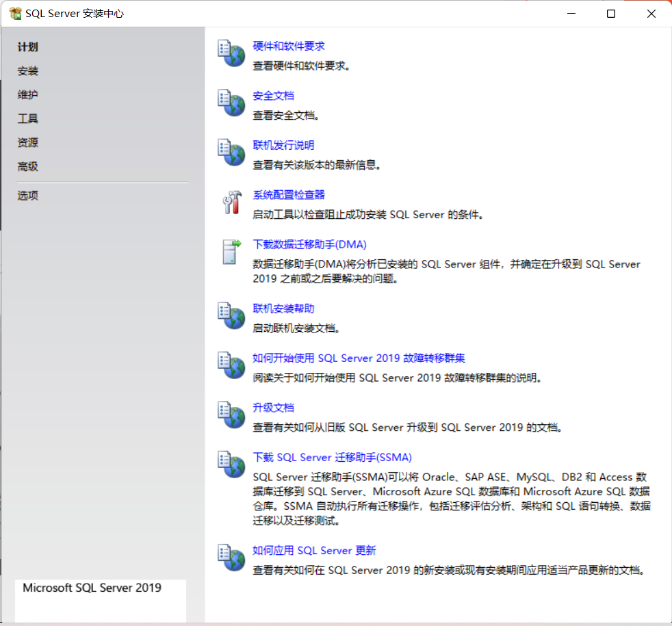Open the 工具 page in the sidebar
This screenshot has width=672, height=626.
point(28,118)
